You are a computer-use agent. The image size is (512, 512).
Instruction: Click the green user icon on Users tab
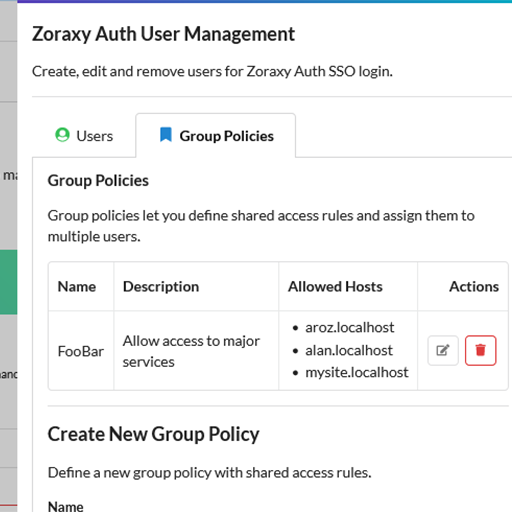62,135
